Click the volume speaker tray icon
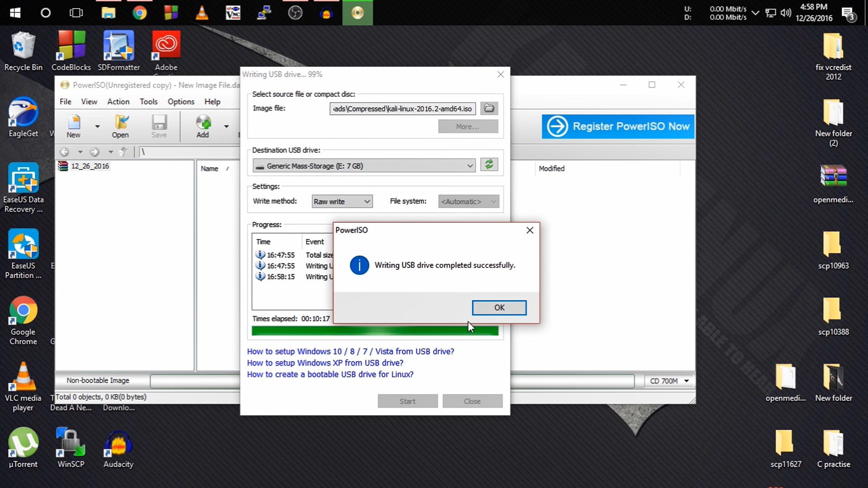 click(786, 13)
